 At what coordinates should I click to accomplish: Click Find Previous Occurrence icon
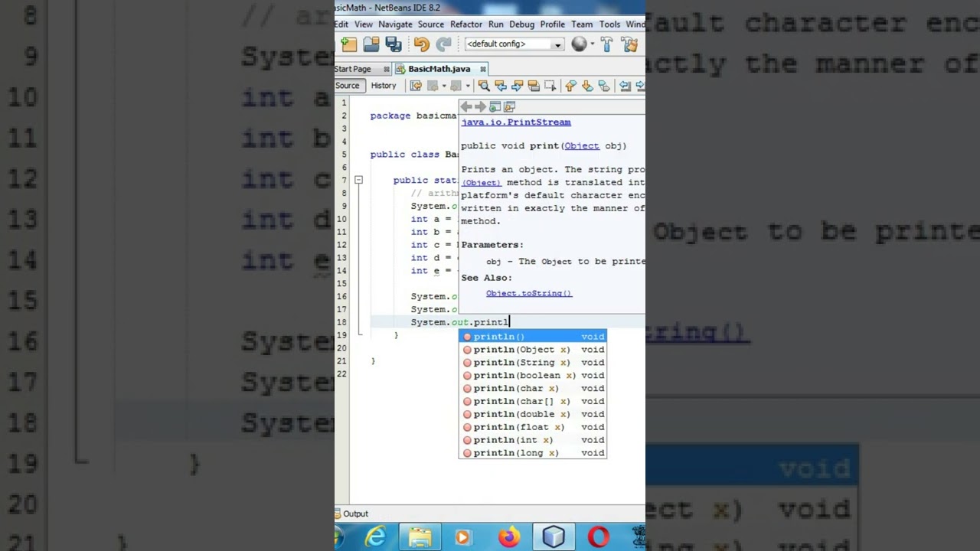click(501, 86)
